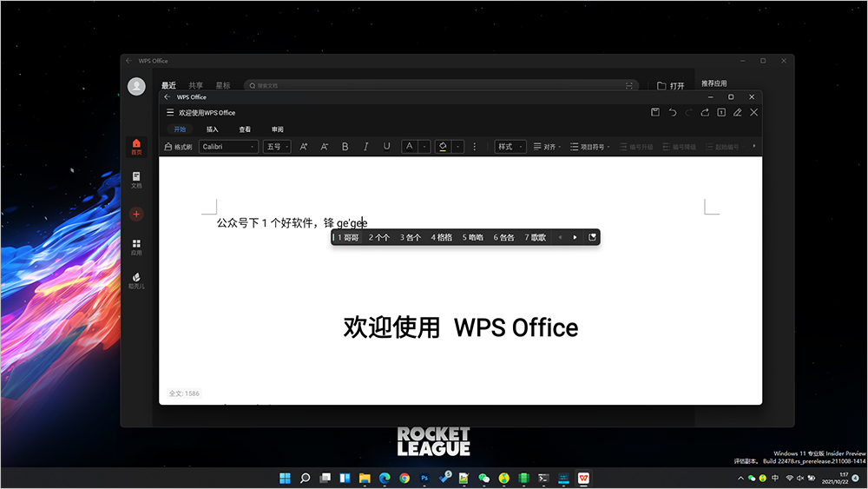Viewport: 868px width, 489px height.
Task: Click 起始编号 (start numbering)
Action: point(722,147)
